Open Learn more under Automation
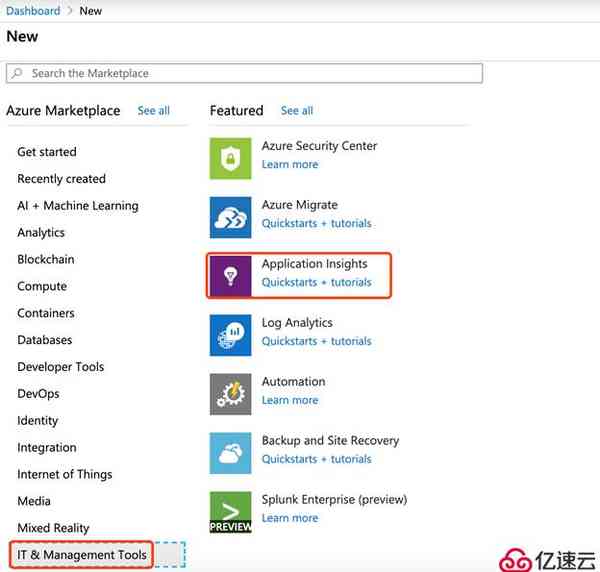600x572 pixels. [x=290, y=400]
